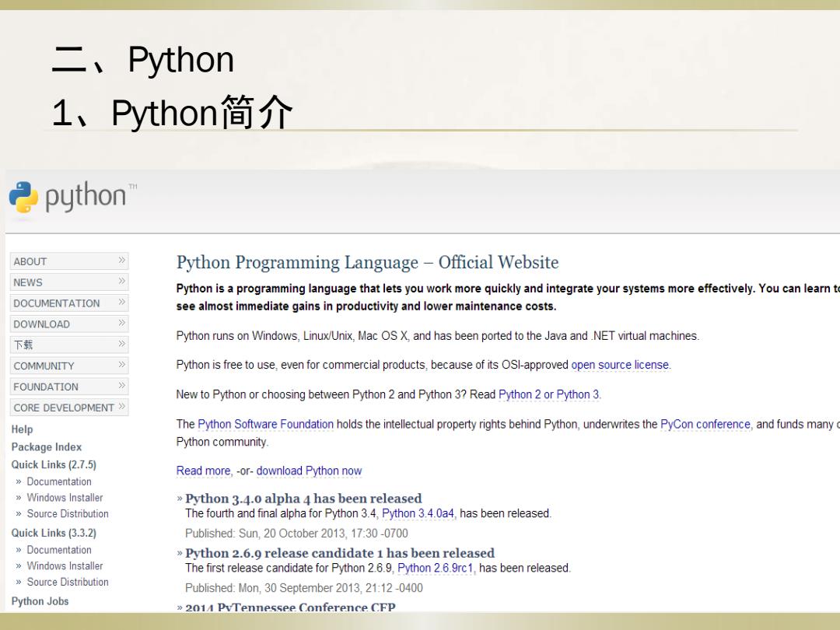Open the Python 2.6.9 release candidate headline
This screenshot has width=840, height=630.
(340, 553)
